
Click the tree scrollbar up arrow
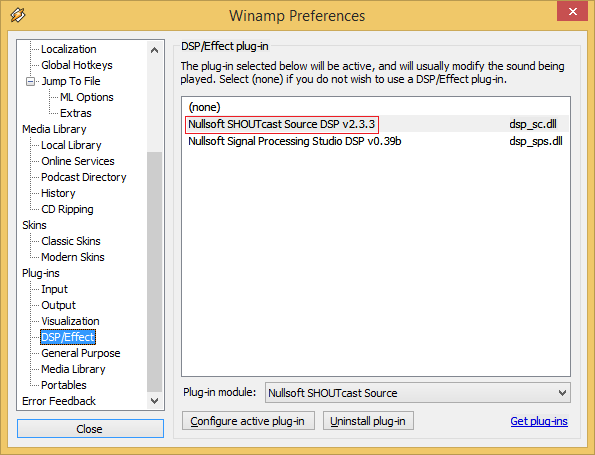[x=154, y=50]
